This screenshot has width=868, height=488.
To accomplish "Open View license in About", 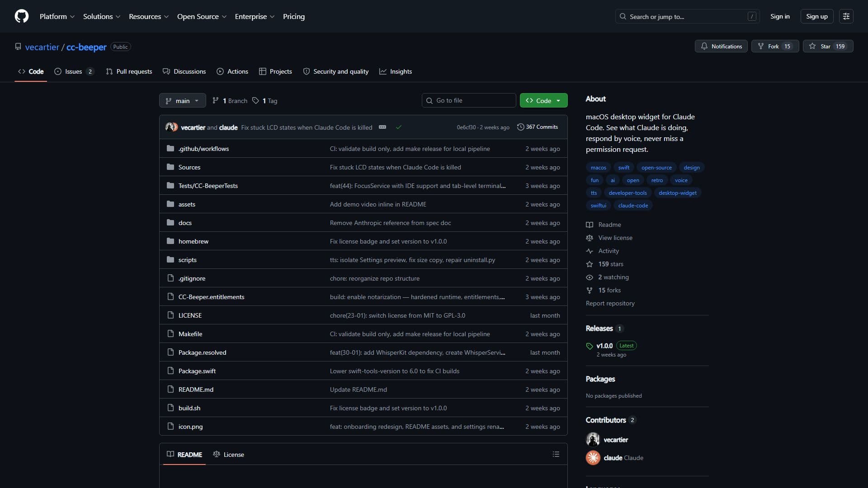I will click(x=609, y=238).
